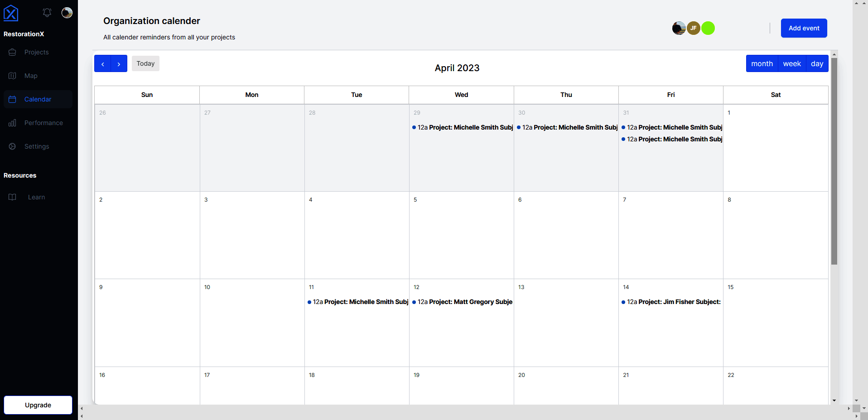Switch the calendar to day view
Screen dimensions: 868x420
(817, 63)
